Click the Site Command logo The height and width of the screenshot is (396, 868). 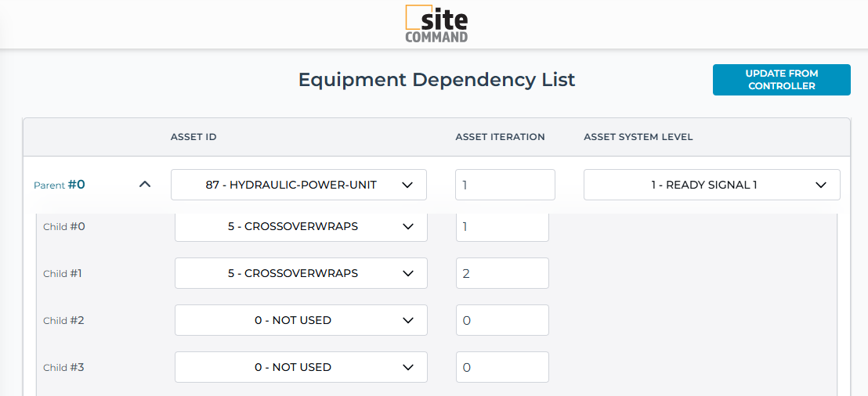tap(436, 24)
